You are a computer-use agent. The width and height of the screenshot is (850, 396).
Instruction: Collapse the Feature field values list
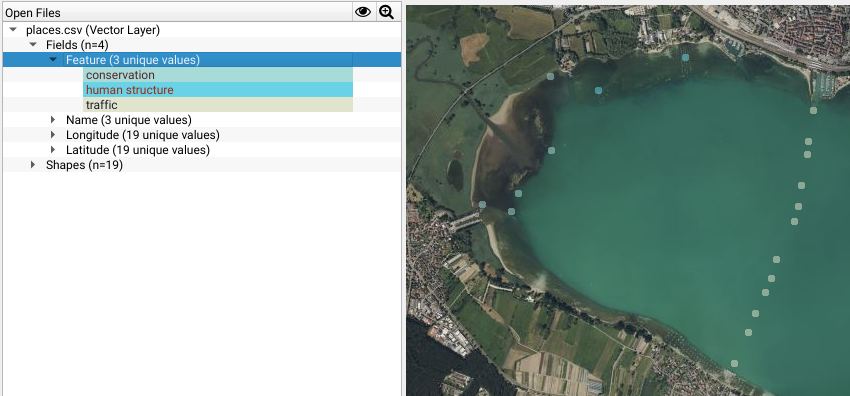pyautogui.click(x=53, y=60)
